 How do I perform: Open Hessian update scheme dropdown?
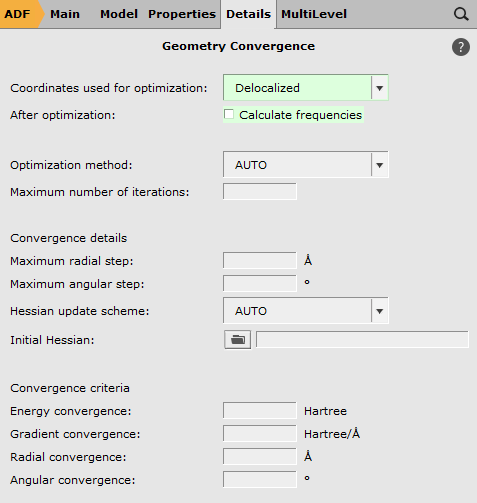306,311
